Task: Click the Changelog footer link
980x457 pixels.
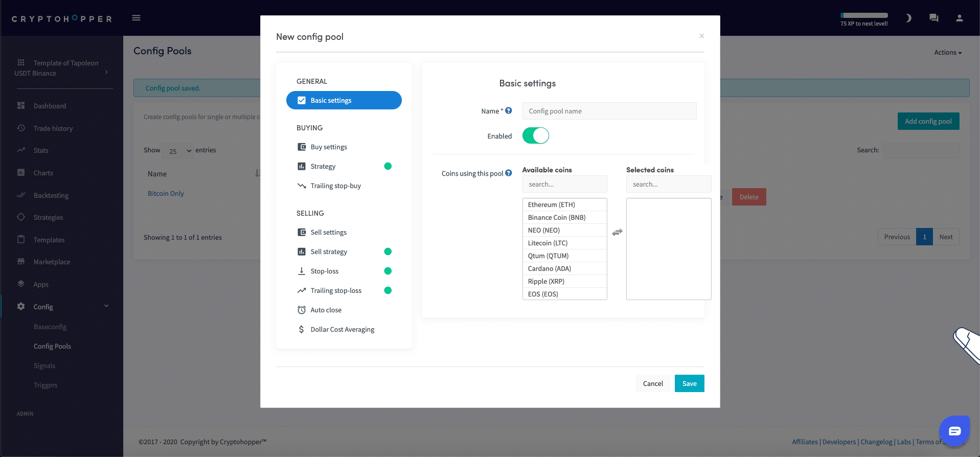Action: (876, 442)
